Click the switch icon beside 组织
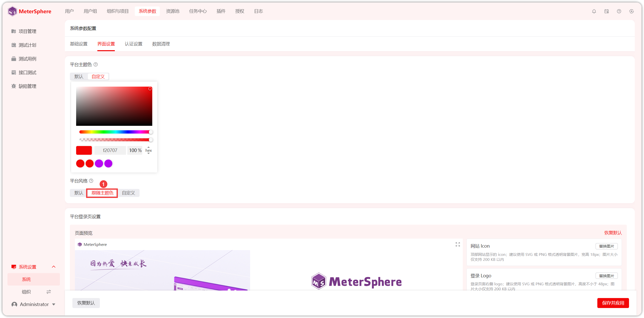 49,292
